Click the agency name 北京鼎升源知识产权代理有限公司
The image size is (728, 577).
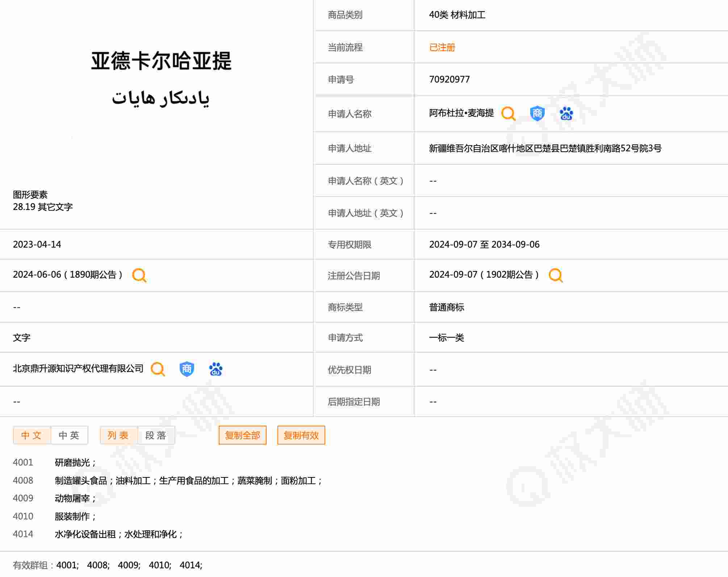coord(78,369)
